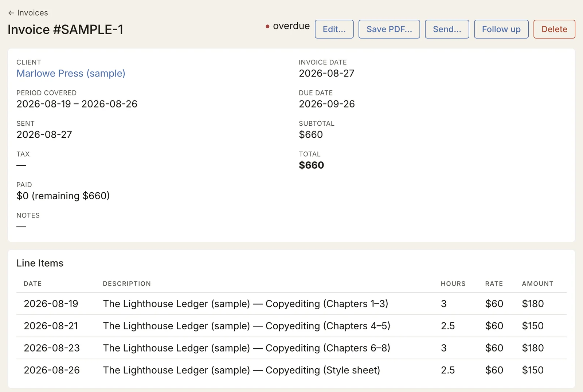
Task: Click the 2.5 hours in Chapters 4–5 row
Action: tap(448, 326)
